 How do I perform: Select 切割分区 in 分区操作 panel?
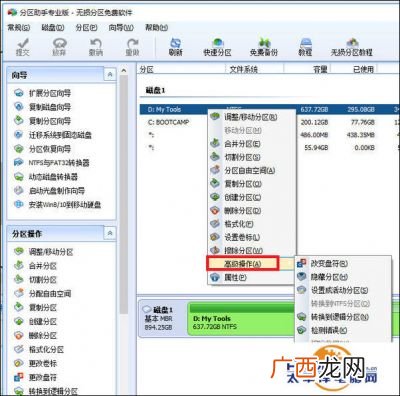coord(35,280)
